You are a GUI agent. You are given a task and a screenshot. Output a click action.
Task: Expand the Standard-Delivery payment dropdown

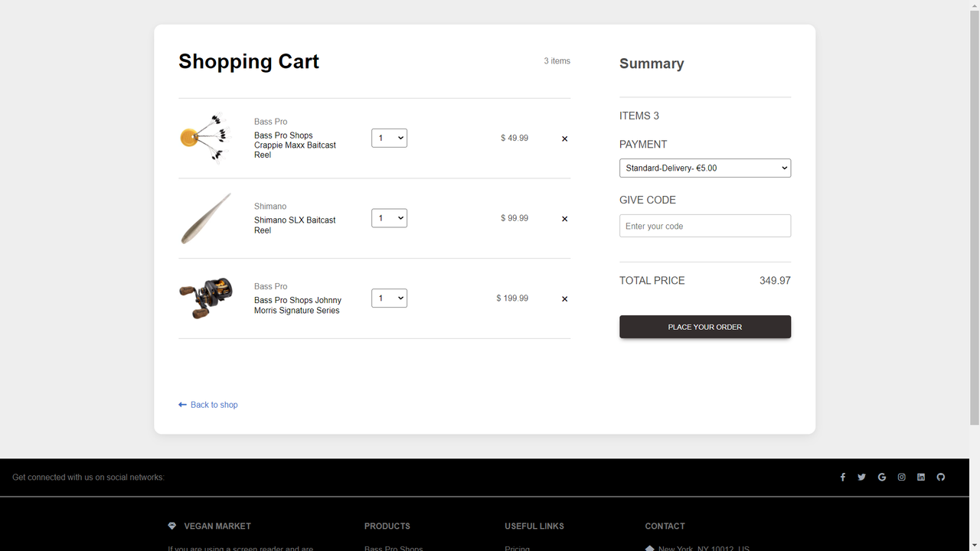click(705, 168)
